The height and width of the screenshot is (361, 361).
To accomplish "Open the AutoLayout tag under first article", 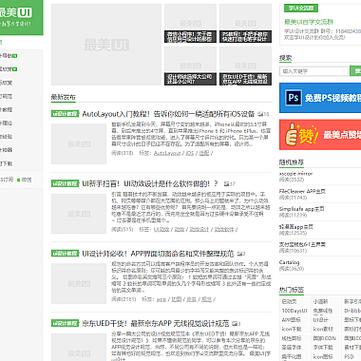I will [x=167, y=153].
